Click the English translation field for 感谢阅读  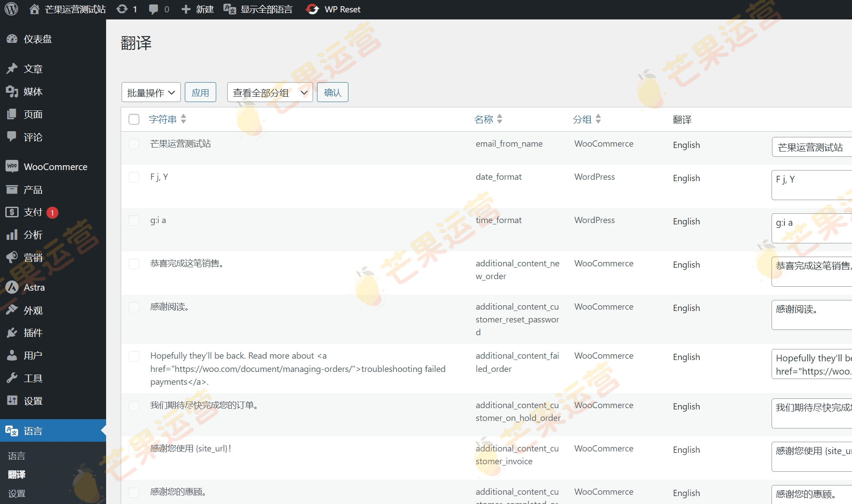pos(812,315)
